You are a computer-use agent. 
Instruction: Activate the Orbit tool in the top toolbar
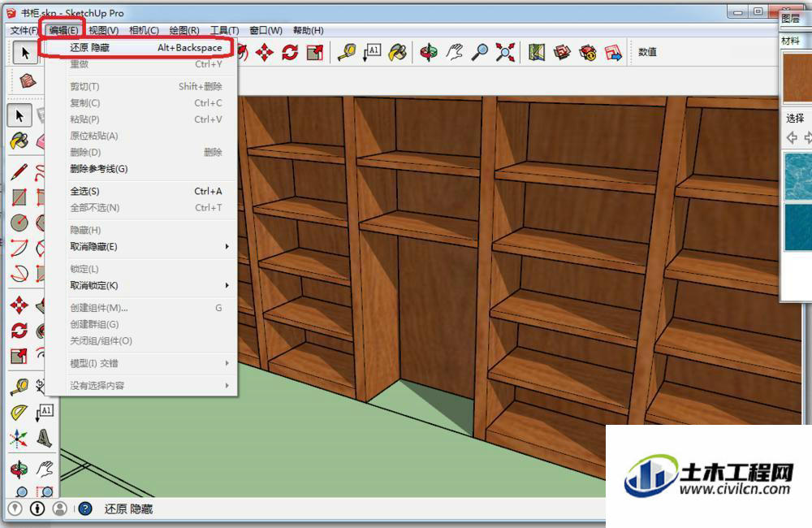point(429,52)
